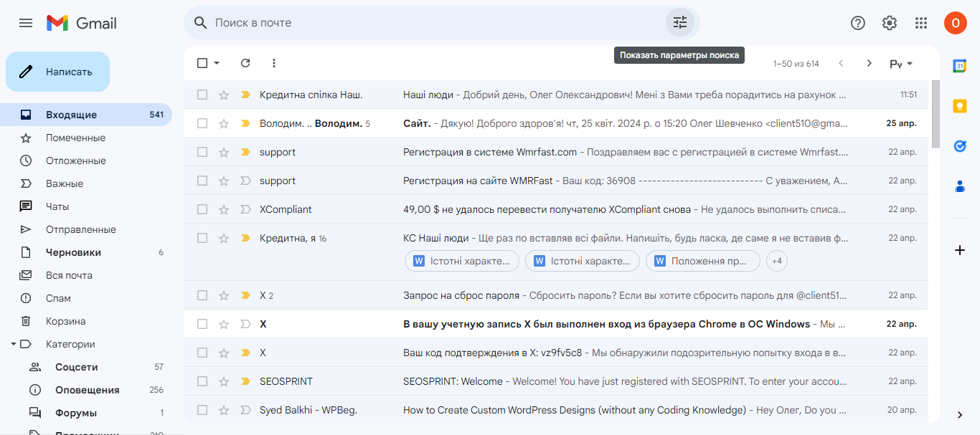Screen dimensions: 980x435
Task: Click the search mail input field
Action: tap(430, 23)
